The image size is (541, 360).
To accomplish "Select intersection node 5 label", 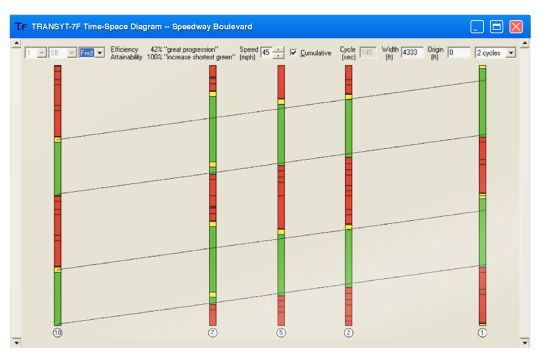I will tap(281, 333).
